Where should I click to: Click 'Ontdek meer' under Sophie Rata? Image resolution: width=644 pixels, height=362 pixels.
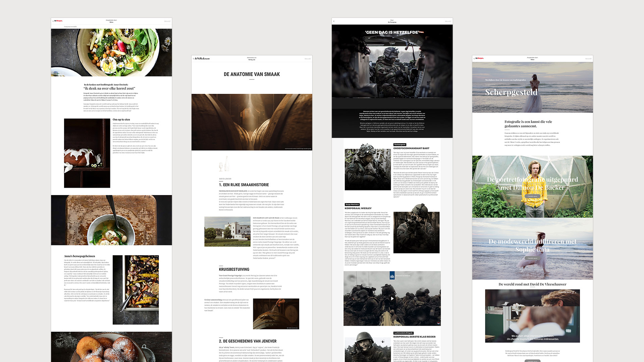pos(532,258)
